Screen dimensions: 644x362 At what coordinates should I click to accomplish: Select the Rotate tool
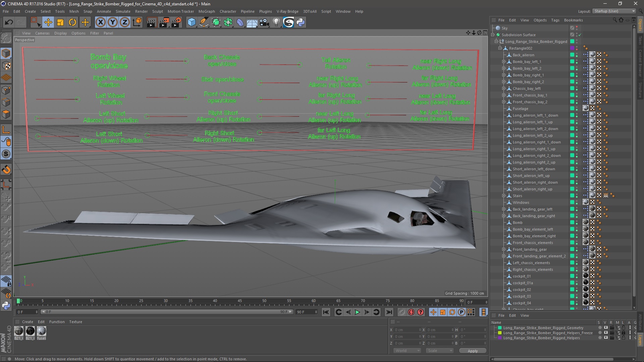[72, 22]
